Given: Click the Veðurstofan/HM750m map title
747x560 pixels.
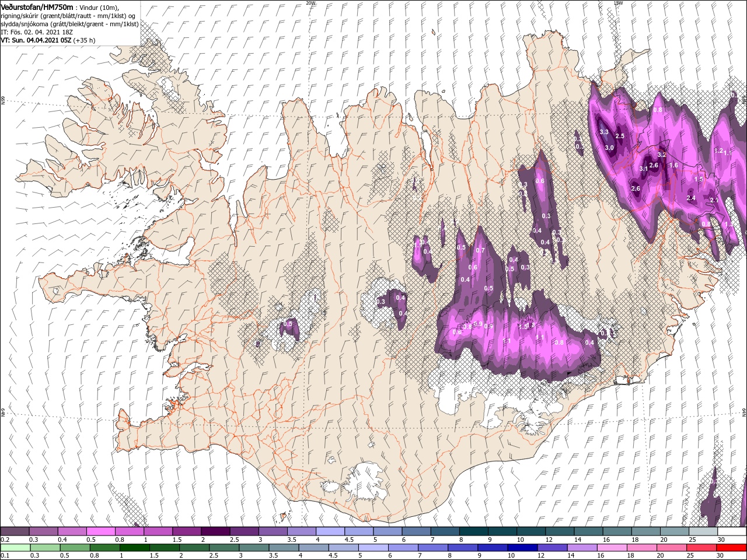Looking at the screenshot, I should coord(37,6).
